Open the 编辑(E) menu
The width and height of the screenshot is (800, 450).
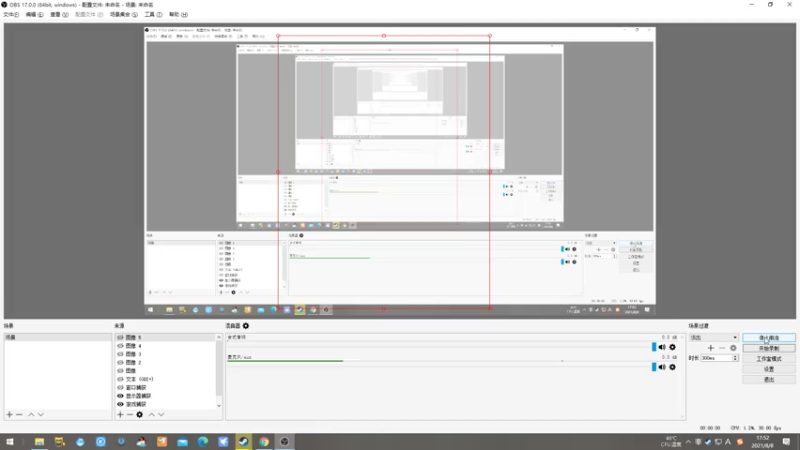pos(34,15)
